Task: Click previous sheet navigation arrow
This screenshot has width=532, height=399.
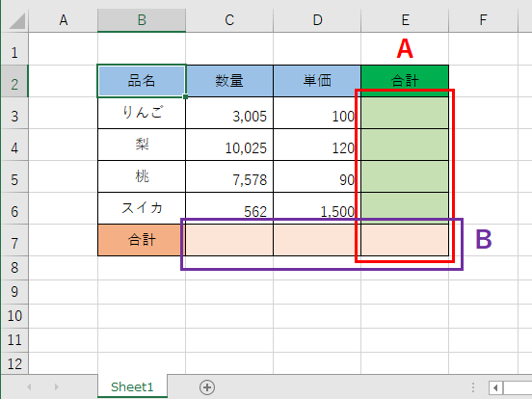Action: coord(29,386)
